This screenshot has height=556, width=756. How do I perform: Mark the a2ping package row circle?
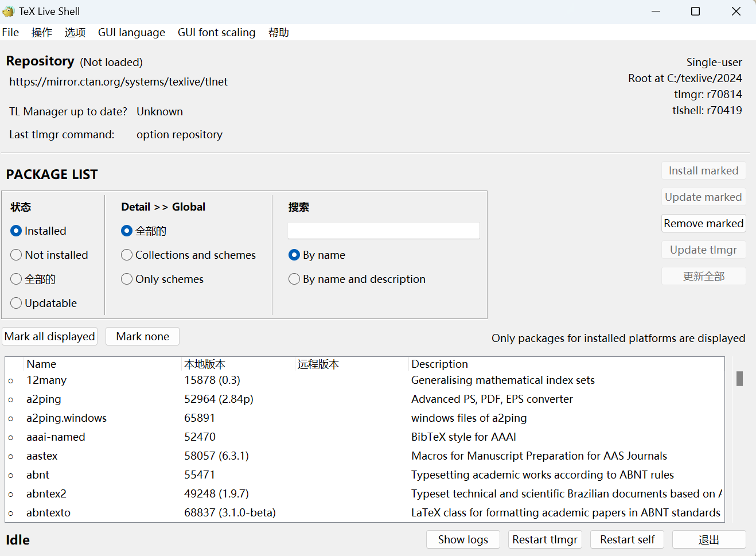tap(11, 399)
